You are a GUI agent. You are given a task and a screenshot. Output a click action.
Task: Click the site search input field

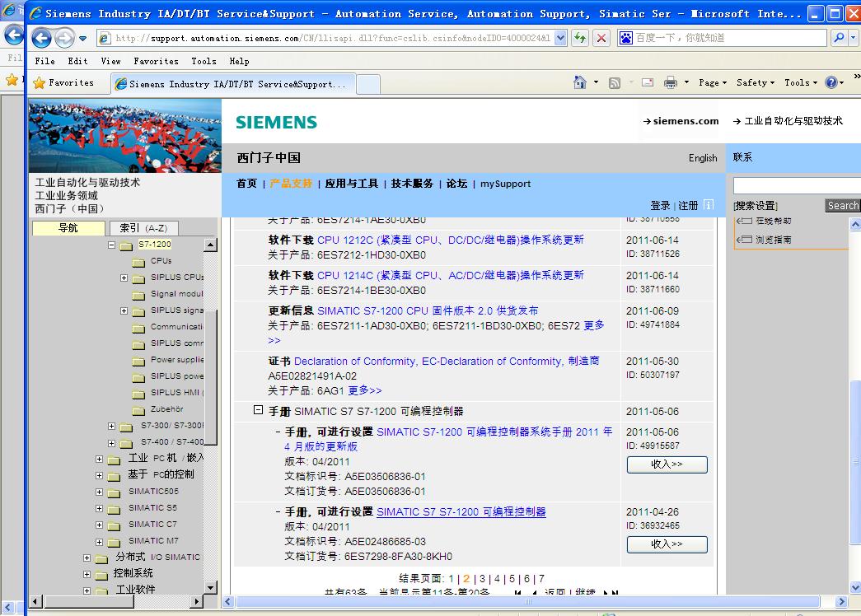(797, 185)
